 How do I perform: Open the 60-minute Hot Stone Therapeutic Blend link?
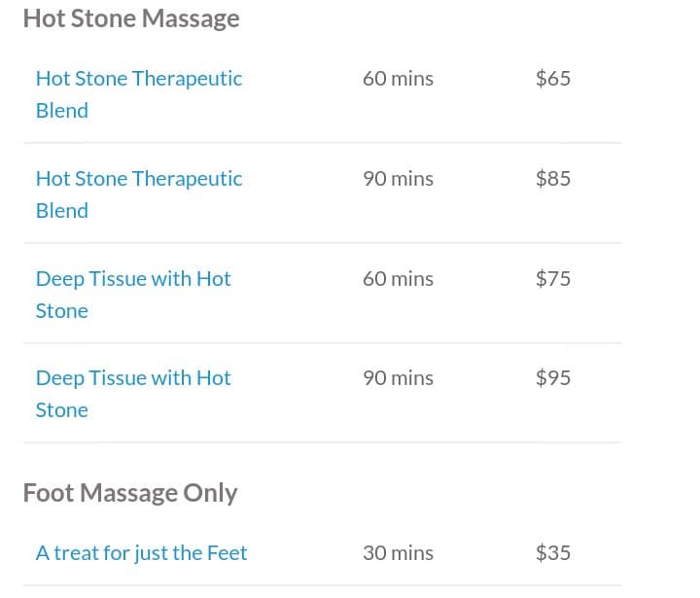point(138,79)
